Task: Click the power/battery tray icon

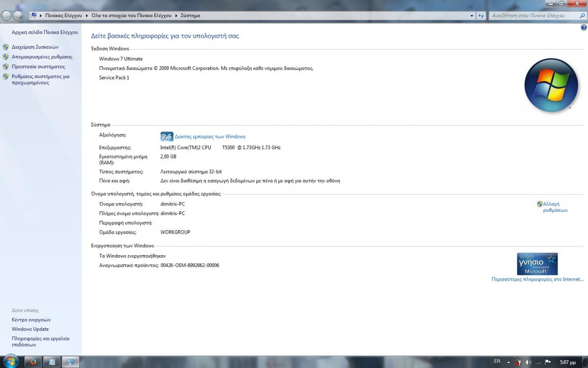Action: coord(518,362)
